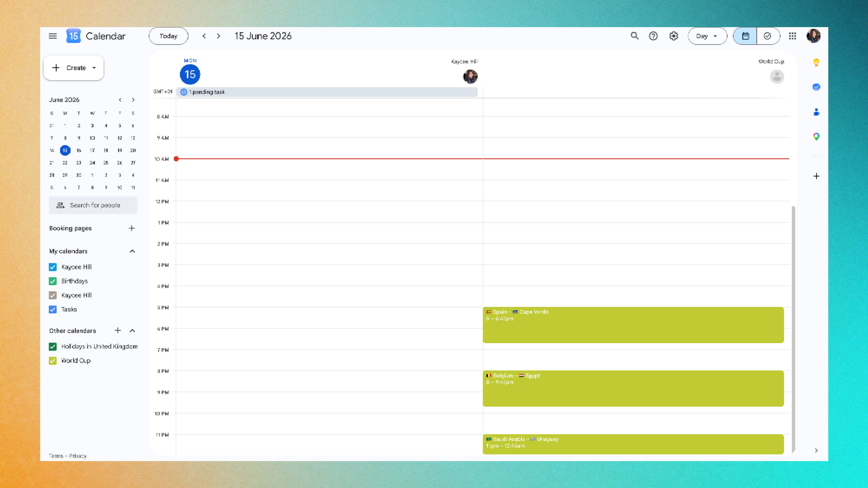Open Belgium – Egypt match event
Viewport: 868px width, 488px height.
click(633, 388)
